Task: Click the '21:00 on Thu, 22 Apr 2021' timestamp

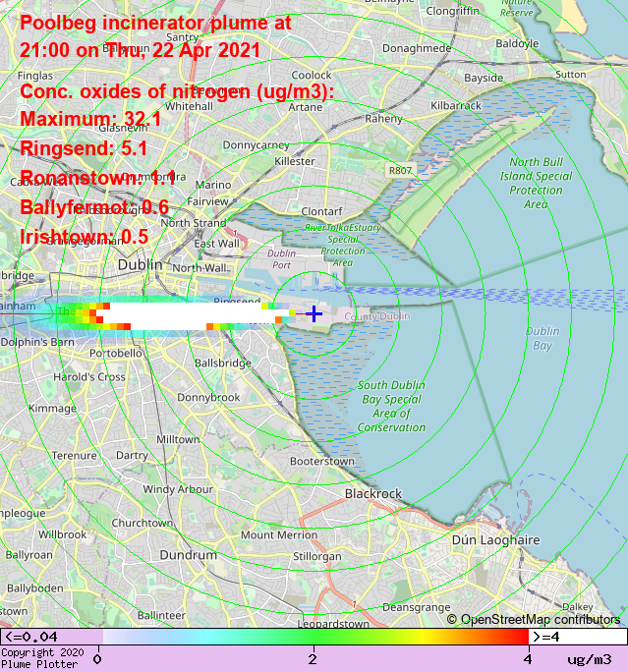Action: (x=140, y=50)
